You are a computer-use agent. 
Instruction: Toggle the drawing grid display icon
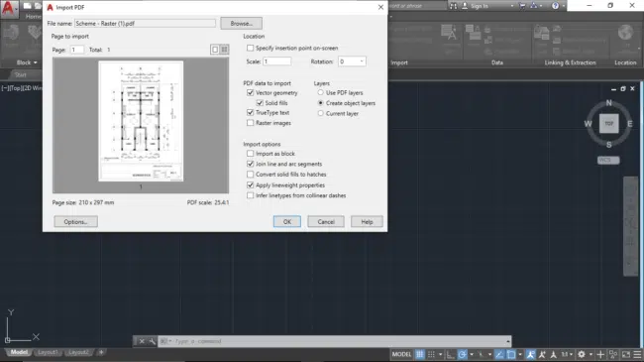click(x=420, y=354)
